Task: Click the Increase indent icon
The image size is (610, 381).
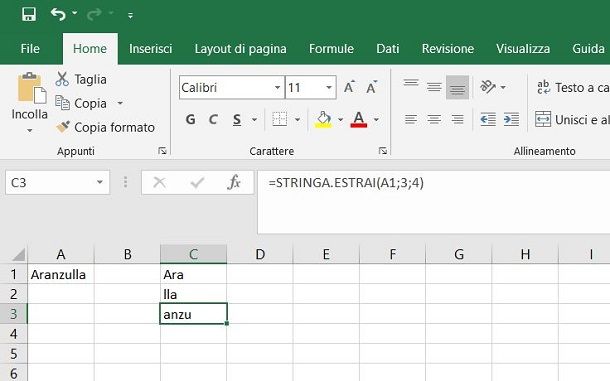Action: tap(511, 119)
